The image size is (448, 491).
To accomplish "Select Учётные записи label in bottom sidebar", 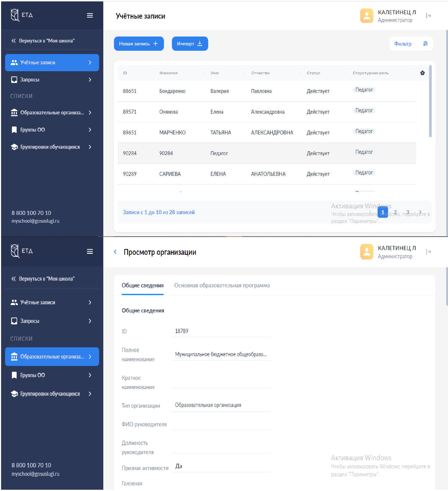I will click(x=38, y=302).
